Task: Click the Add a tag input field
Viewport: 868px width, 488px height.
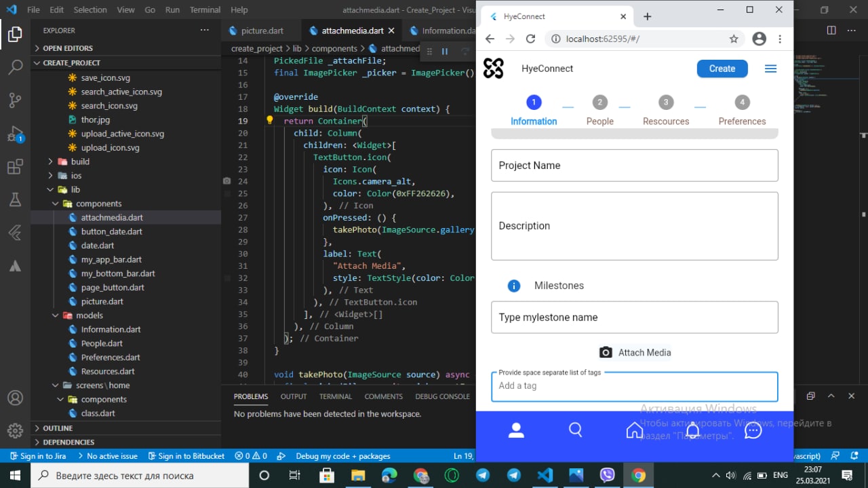Action: click(634, 386)
